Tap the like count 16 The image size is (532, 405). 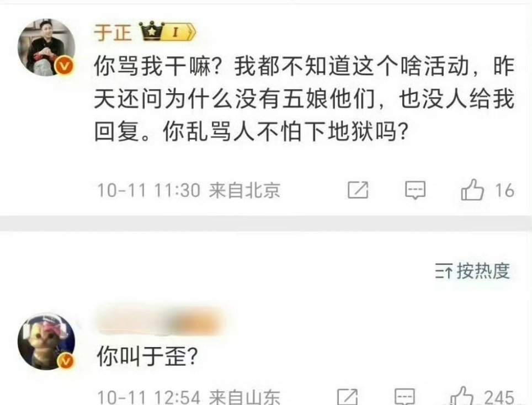pyautogui.click(x=504, y=190)
